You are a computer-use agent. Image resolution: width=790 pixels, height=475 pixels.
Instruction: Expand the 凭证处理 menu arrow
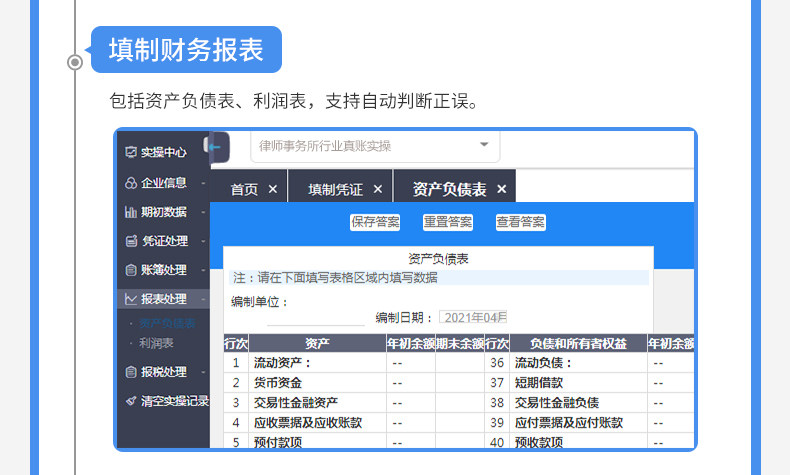(x=203, y=242)
